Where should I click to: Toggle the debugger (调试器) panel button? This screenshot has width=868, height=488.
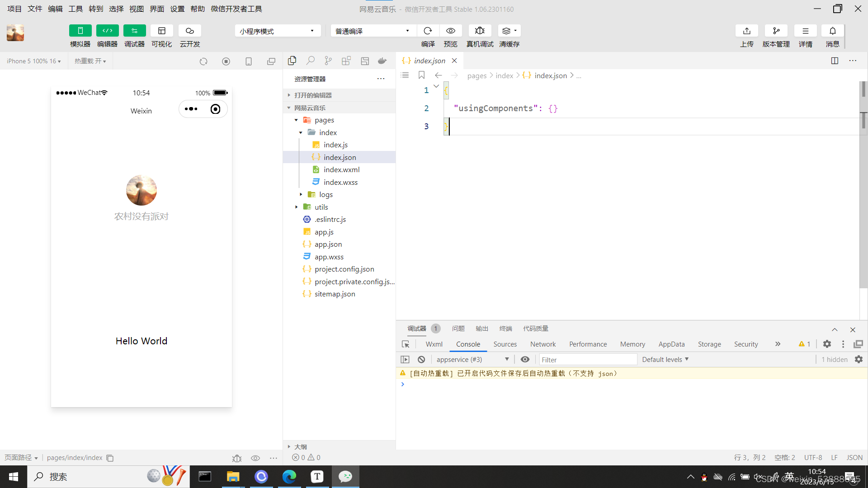pos(134,31)
